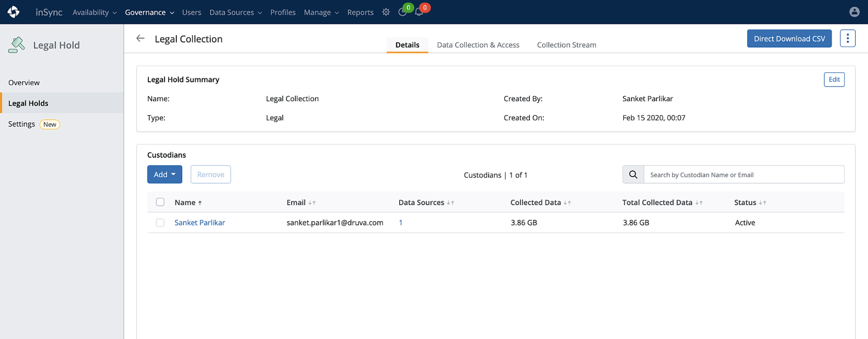
Task: Open the data sources count link 1
Action: [401, 222]
